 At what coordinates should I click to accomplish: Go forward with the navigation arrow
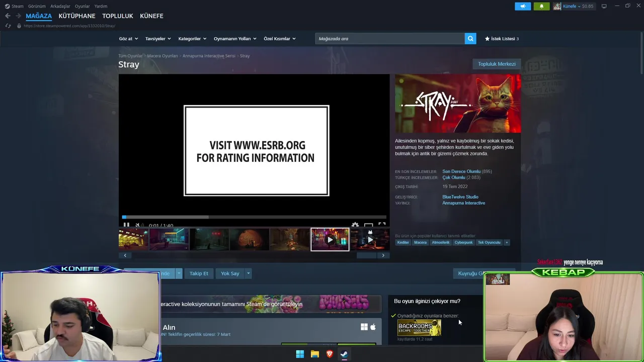click(18, 16)
